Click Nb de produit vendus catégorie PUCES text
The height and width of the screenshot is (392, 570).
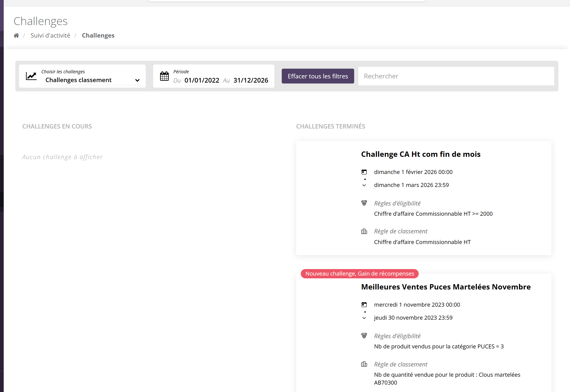pos(439,346)
